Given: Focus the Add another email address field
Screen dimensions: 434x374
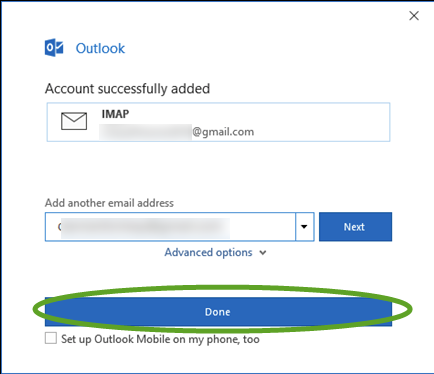Looking at the screenshot, I should (170, 227).
